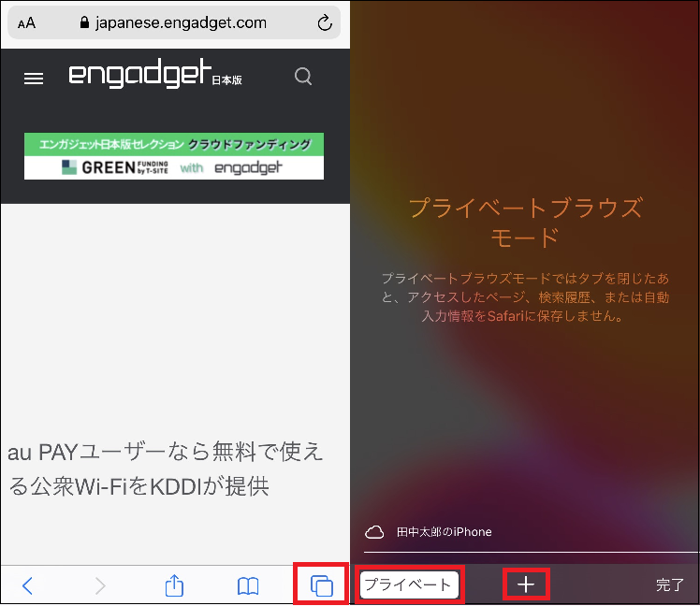Add a new tab with plus button
This screenshot has width=700, height=606.
coord(526,584)
